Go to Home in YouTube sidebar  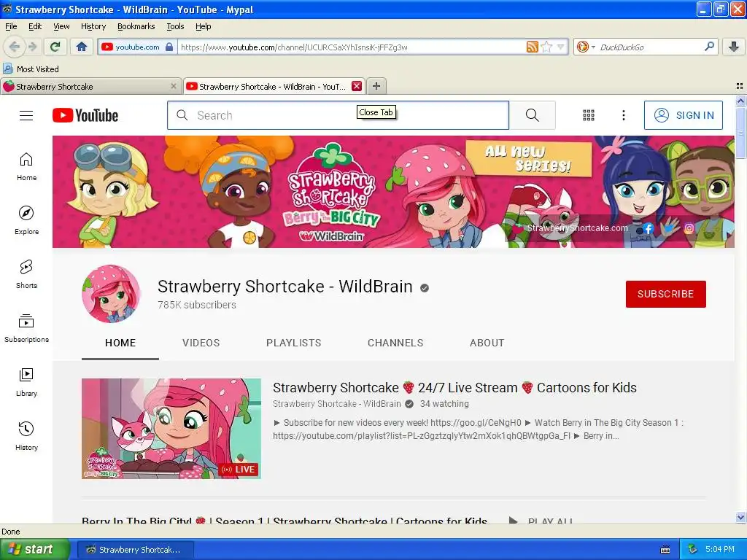click(27, 167)
